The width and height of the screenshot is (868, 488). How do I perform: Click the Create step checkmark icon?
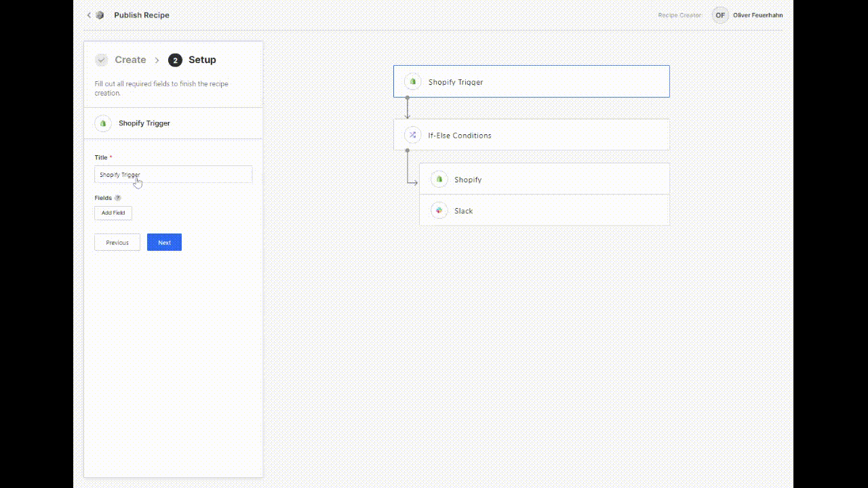(101, 60)
